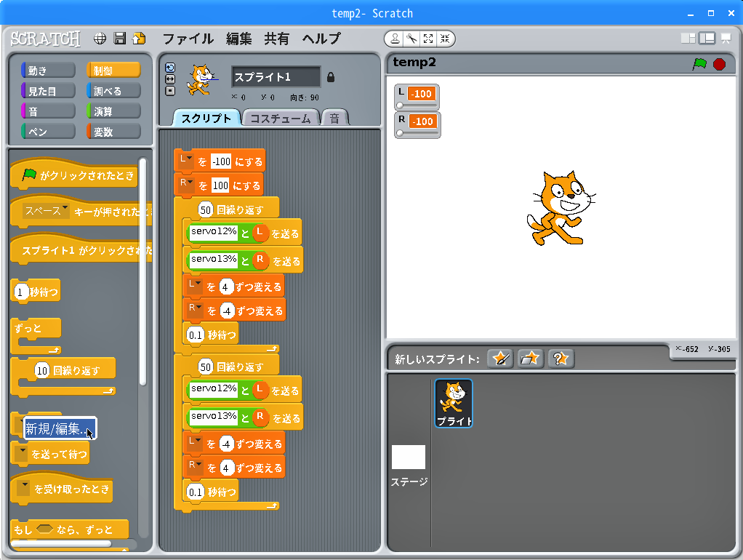Open the 編集 menu
This screenshot has height=560, width=743.
[x=238, y=39]
